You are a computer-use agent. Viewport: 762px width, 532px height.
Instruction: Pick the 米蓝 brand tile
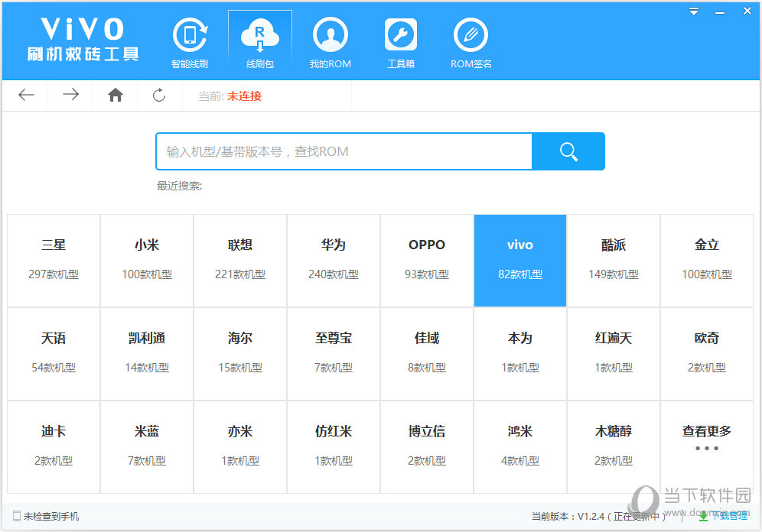click(147, 447)
